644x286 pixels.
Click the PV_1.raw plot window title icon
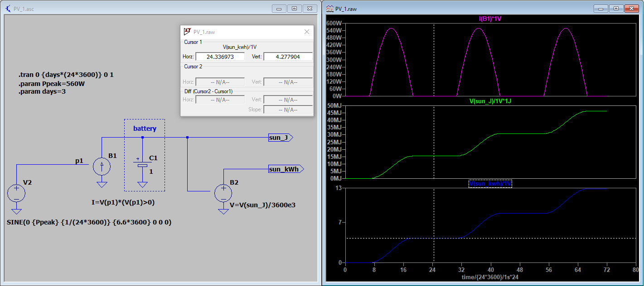[x=329, y=8]
